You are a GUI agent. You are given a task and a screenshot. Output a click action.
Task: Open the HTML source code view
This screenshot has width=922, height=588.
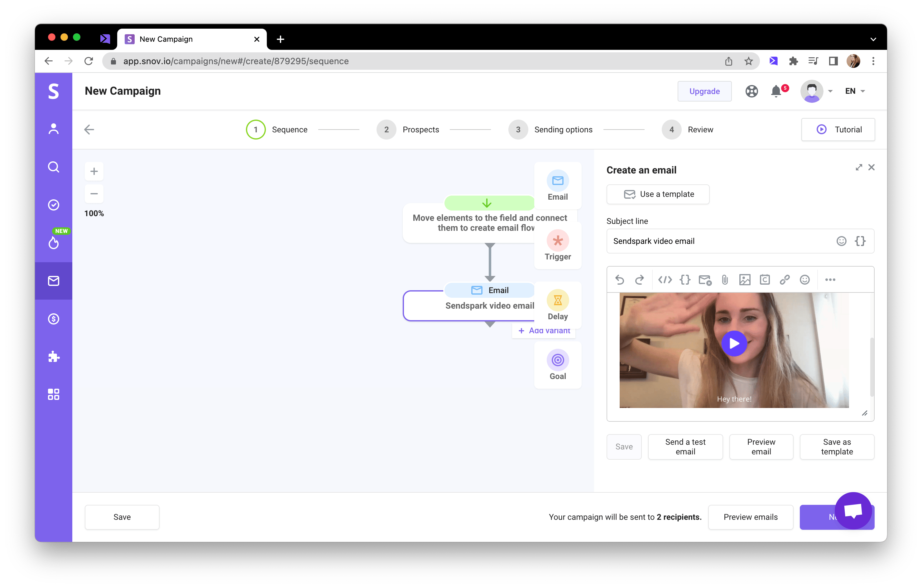[665, 280]
